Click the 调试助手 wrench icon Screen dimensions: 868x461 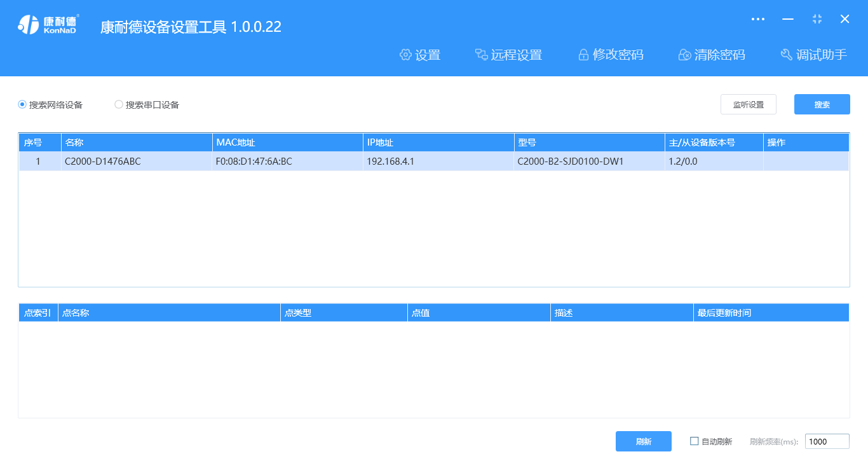[x=787, y=55]
